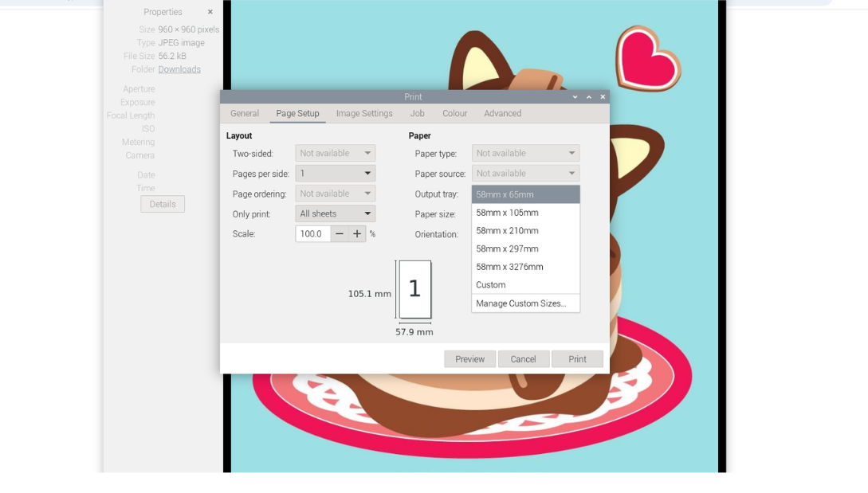Click the JPEG image type value
This screenshot has width=868, height=493.
point(182,42)
